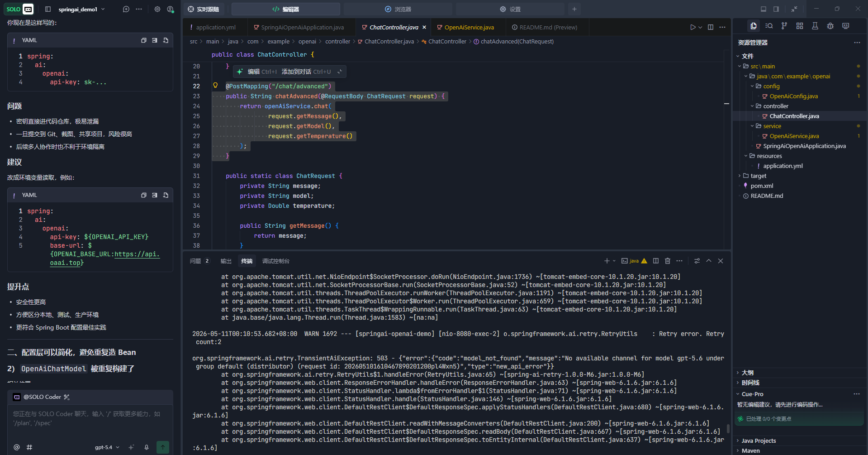Open the springai_demo1 project dropdown
The height and width of the screenshot is (455, 868).
pyautogui.click(x=81, y=9)
